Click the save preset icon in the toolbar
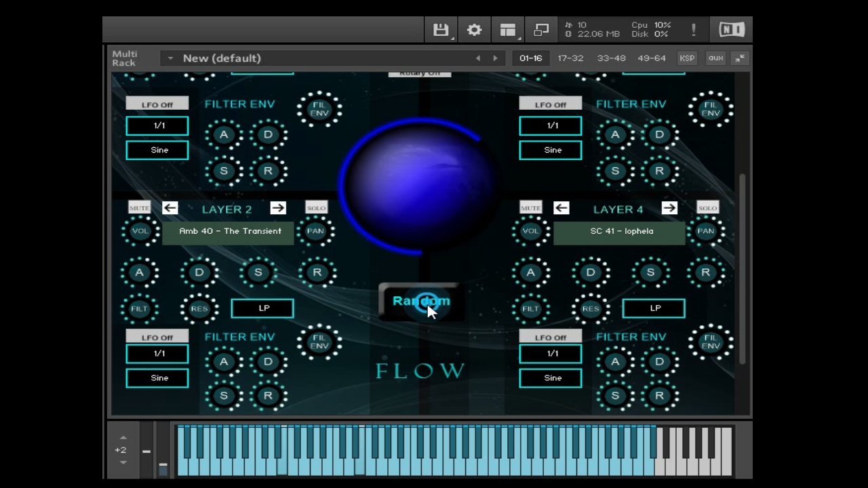 click(440, 30)
